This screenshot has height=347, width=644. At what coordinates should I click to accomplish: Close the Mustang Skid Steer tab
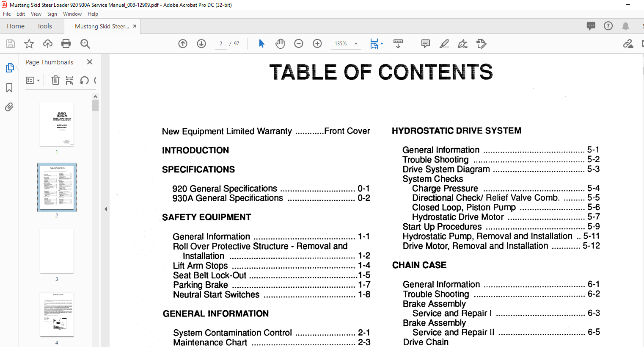click(135, 26)
